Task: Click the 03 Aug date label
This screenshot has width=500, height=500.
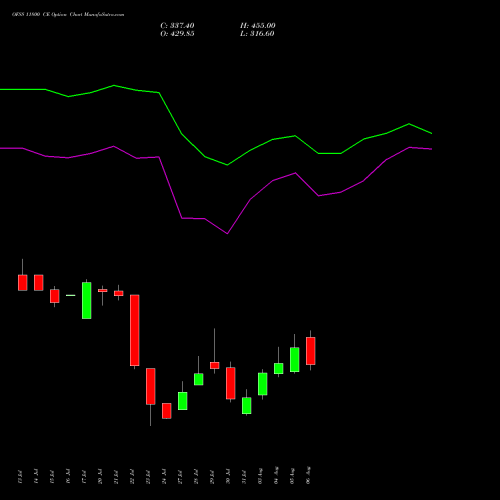Action: (x=260, y=476)
